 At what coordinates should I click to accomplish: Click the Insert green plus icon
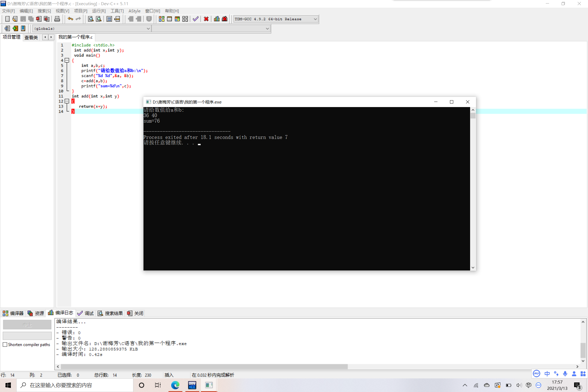coord(15,28)
